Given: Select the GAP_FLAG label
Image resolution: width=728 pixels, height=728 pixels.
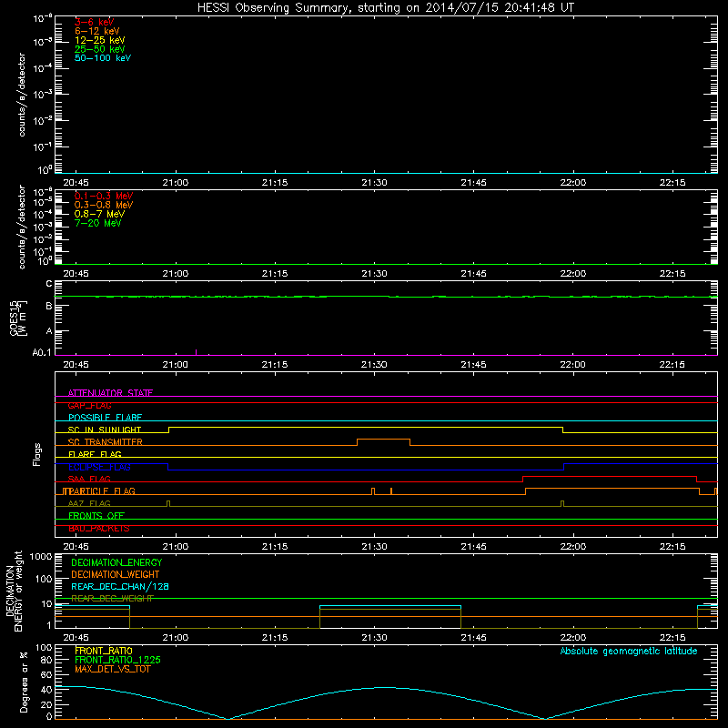Looking at the screenshot, I should point(89,405).
